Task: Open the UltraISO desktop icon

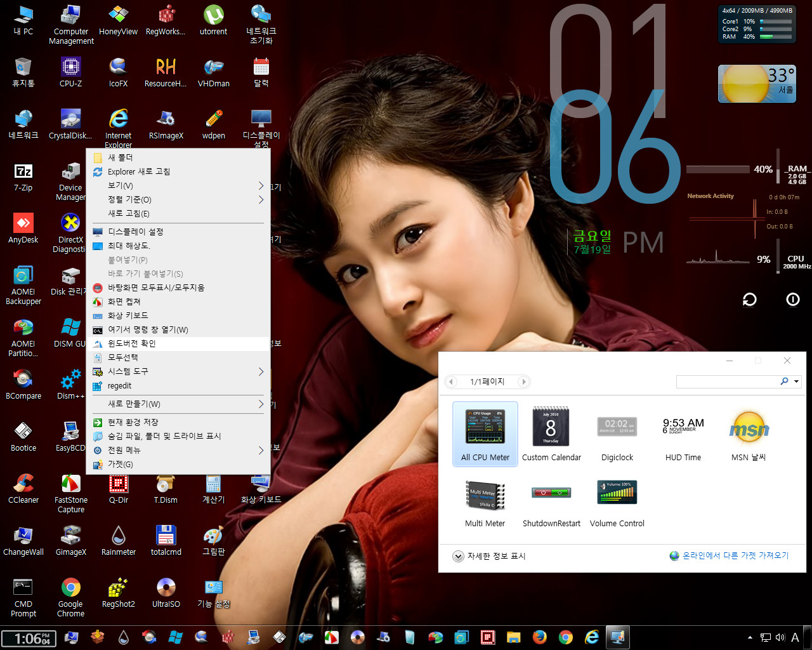Action: coord(166,593)
